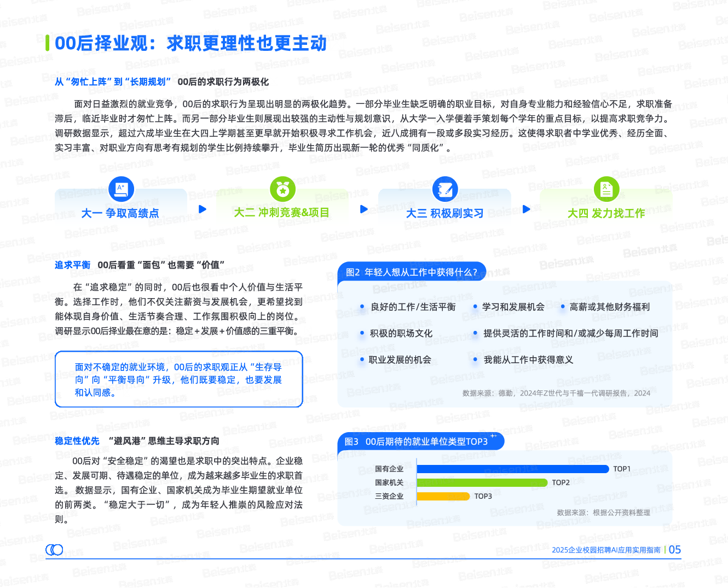This screenshot has height=588, width=728.
Task: Click the 大一 争取高绩点 stage label
Action: (x=120, y=213)
